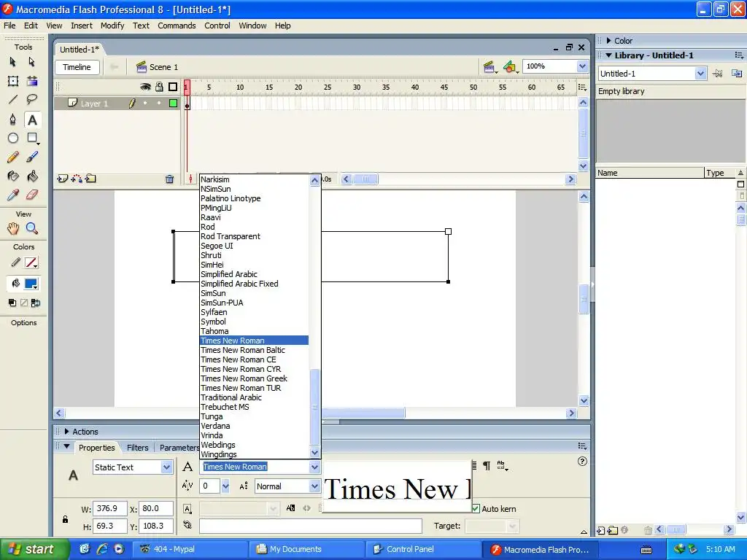This screenshot has width=747, height=560.
Task: Open the Control menu
Action: click(x=217, y=26)
